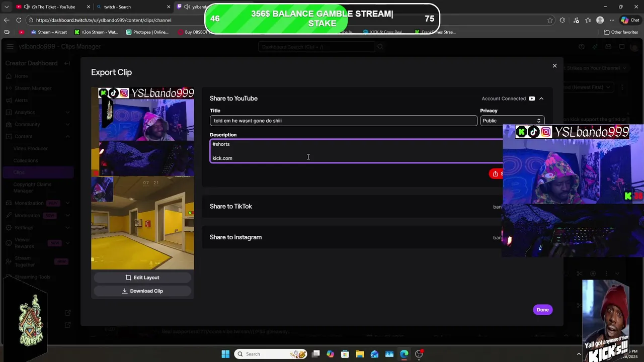Click the address bar URL
The image size is (644, 362).
(x=104, y=20)
